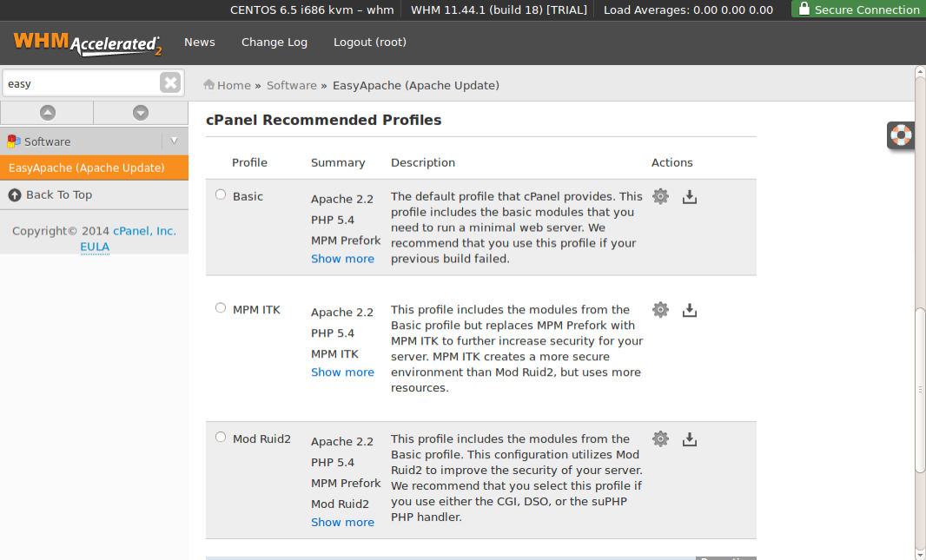Select the Basic profile radio button
Screen dimensions: 926x560
(x=221, y=194)
